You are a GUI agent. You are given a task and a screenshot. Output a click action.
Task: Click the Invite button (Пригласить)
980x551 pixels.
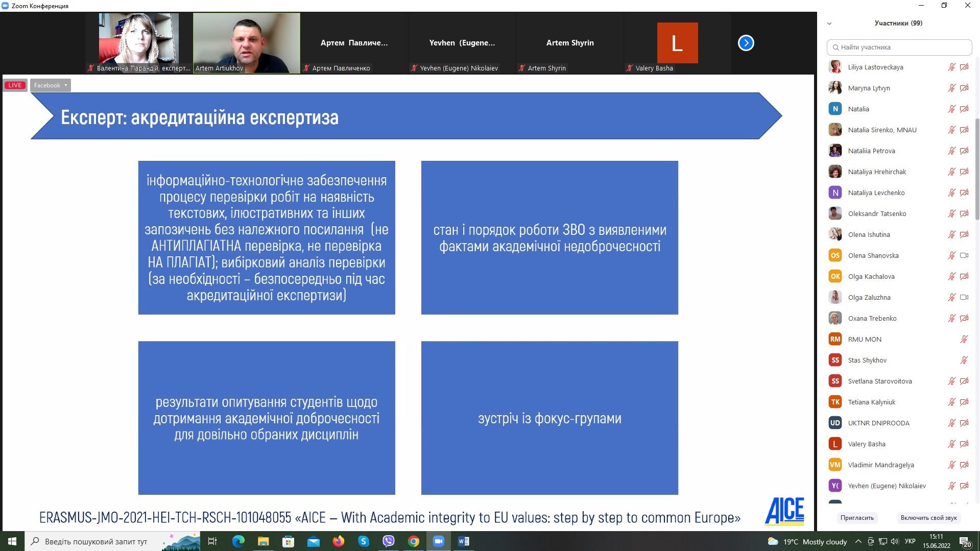point(857,518)
